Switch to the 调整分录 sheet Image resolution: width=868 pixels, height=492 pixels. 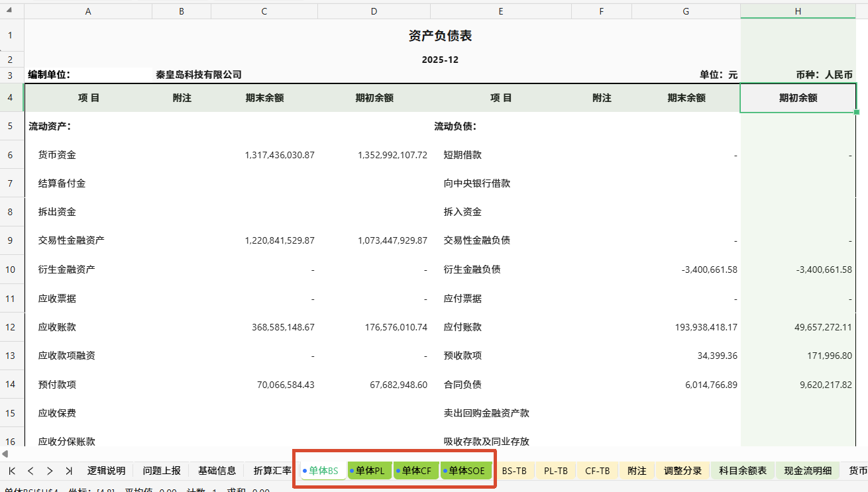(x=682, y=471)
